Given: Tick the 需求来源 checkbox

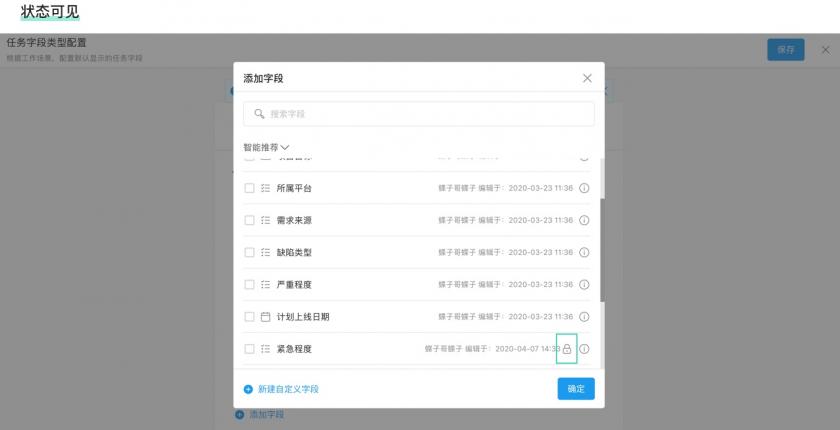Looking at the screenshot, I should (249, 220).
